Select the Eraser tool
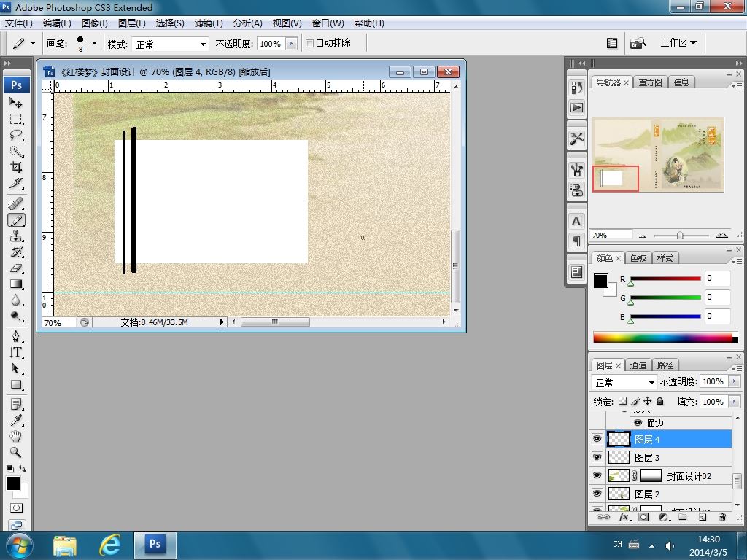 click(x=16, y=268)
